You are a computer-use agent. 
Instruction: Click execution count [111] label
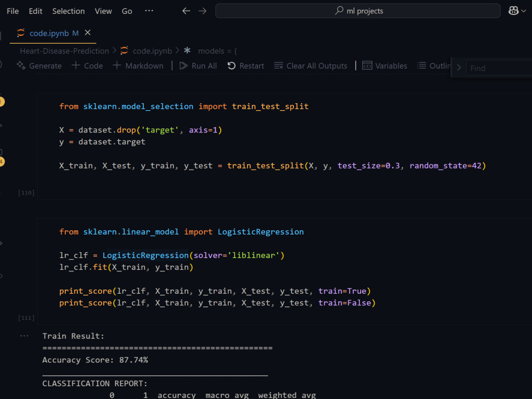pos(26,318)
